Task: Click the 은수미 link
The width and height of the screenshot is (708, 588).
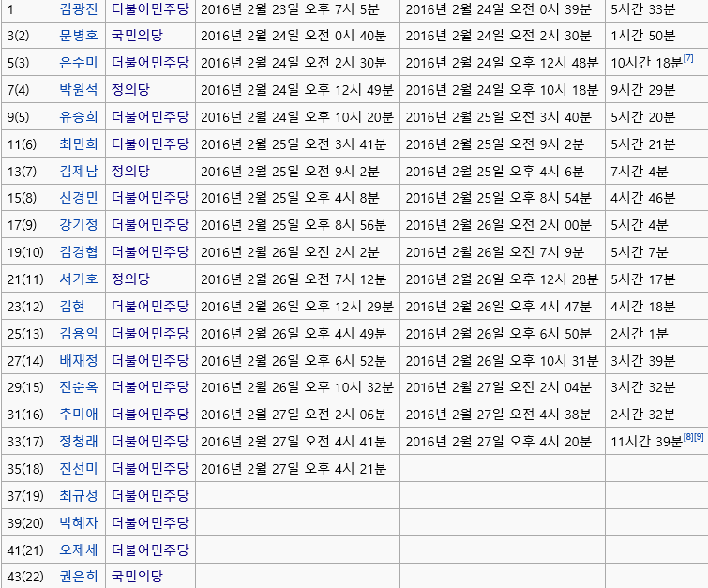Action: coord(79,62)
